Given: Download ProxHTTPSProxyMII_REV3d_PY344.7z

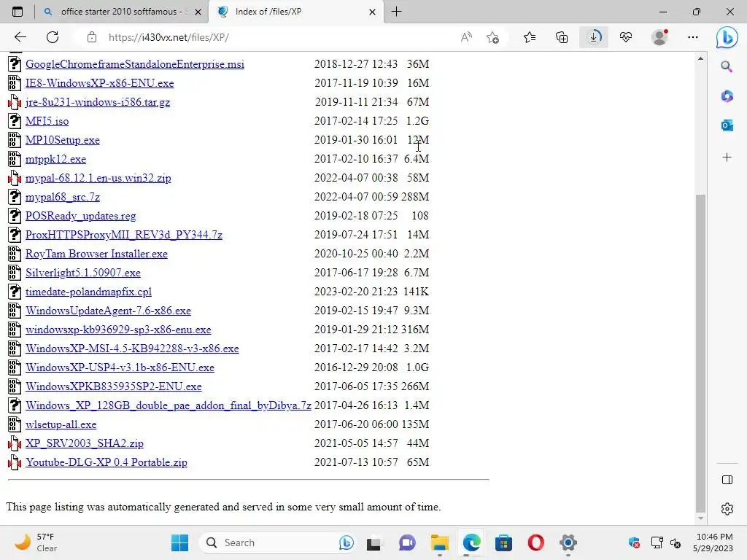Looking at the screenshot, I should coord(124,236).
